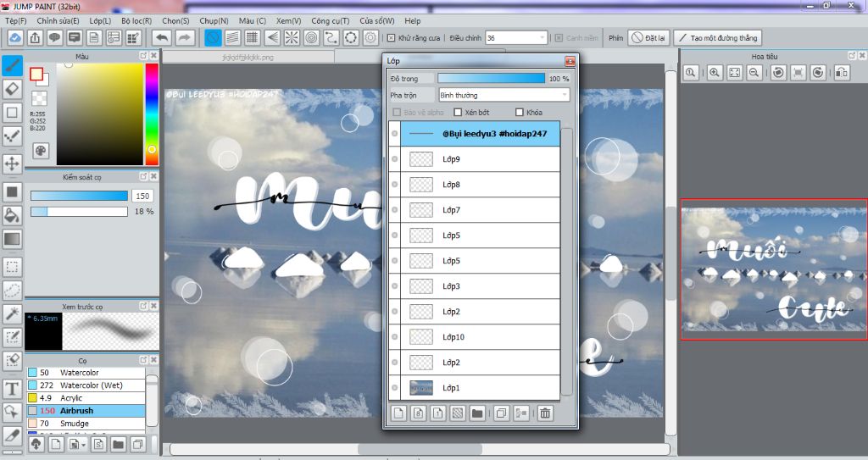868x460 pixels.
Task: Add a new layer in the Lớp panel
Action: coord(399,413)
